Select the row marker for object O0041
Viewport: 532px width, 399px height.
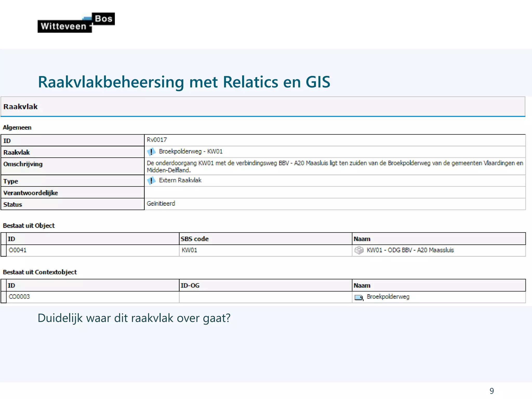pos(4,251)
